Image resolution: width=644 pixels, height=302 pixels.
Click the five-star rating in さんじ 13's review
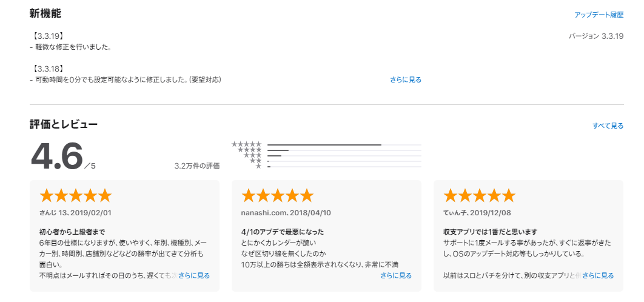(76, 196)
